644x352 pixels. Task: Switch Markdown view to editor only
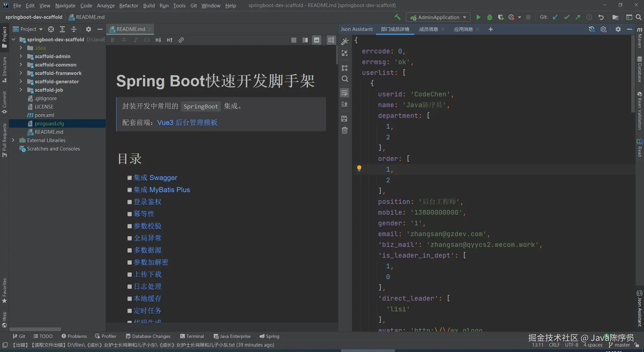point(294,40)
